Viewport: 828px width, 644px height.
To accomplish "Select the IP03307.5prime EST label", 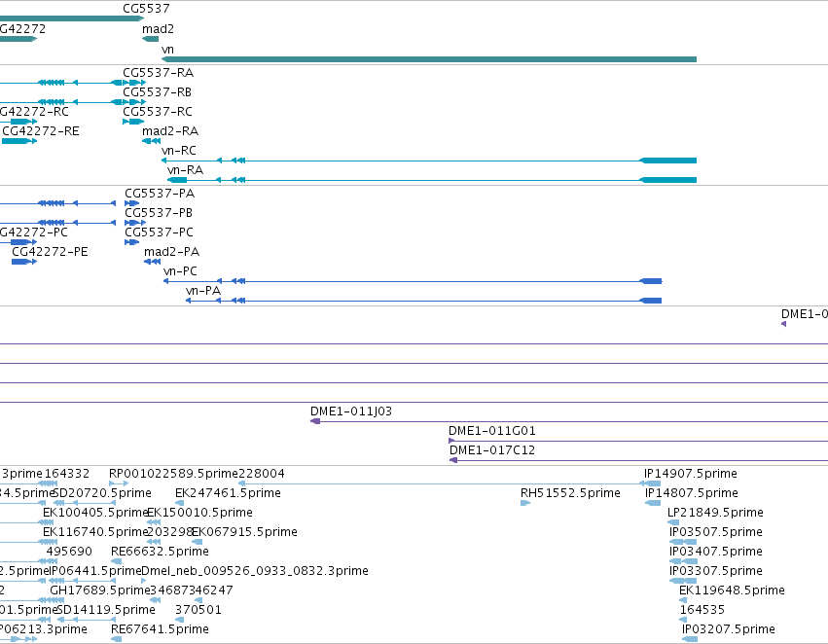I will coord(716,571).
